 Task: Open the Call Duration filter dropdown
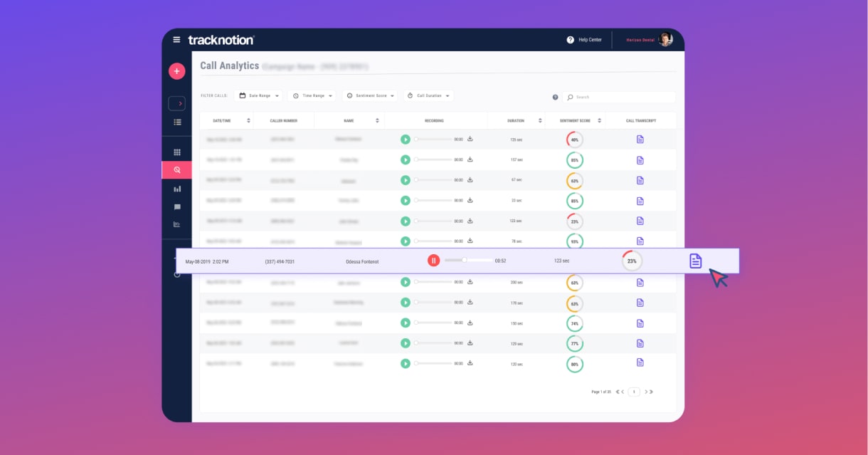pyautogui.click(x=428, y=95)
